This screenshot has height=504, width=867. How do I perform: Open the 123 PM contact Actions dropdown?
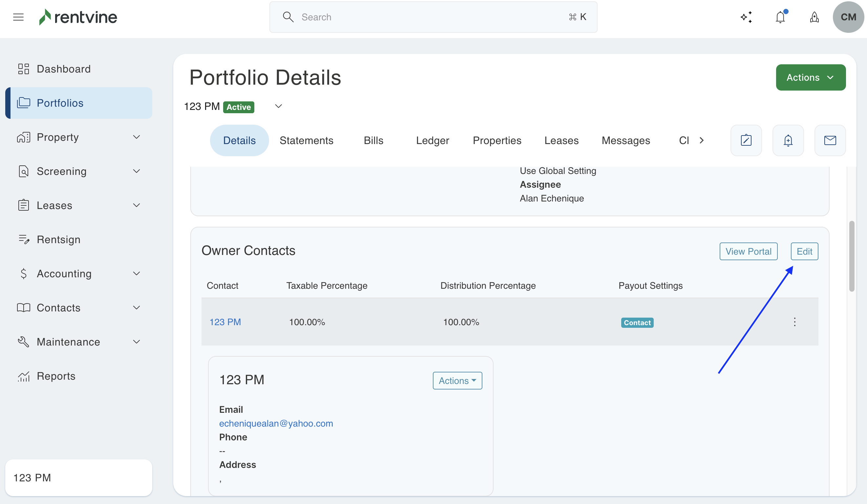pyautogui.click(x=457, y=381)
